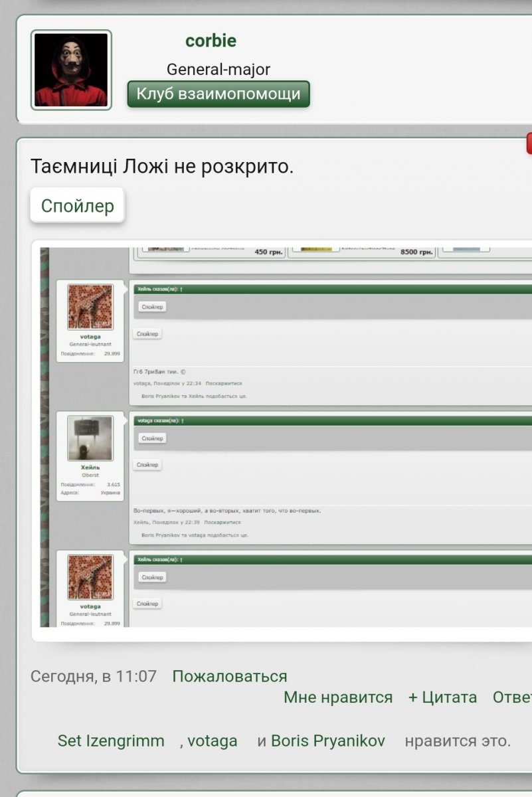The width and height of the screenshot is (532, 797).
Task: Open corbie's profile via the username
Action: click(x=211, y=41)
